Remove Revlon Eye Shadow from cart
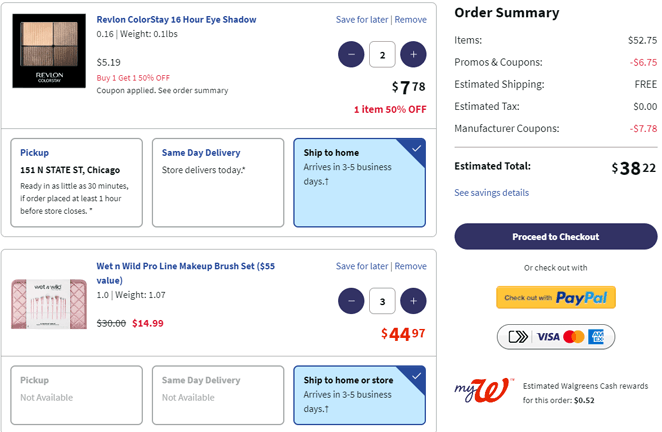This screenshot has width=662, height=432. point(410,20)
